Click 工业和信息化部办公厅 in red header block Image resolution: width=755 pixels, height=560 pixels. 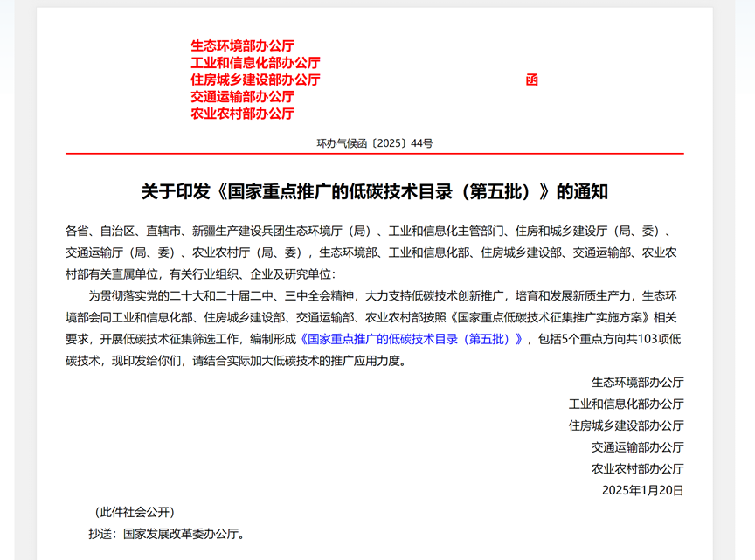click(x=254, y=62)
